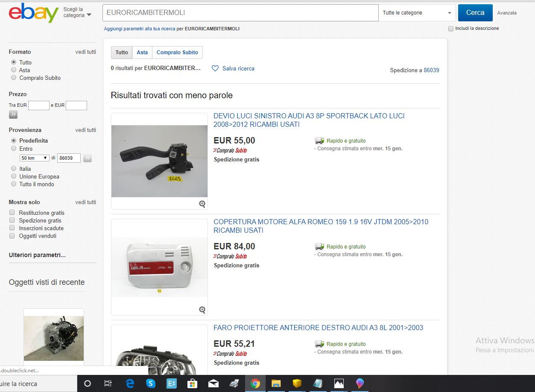Open the Paint 3D app in the taskbar

360,383
